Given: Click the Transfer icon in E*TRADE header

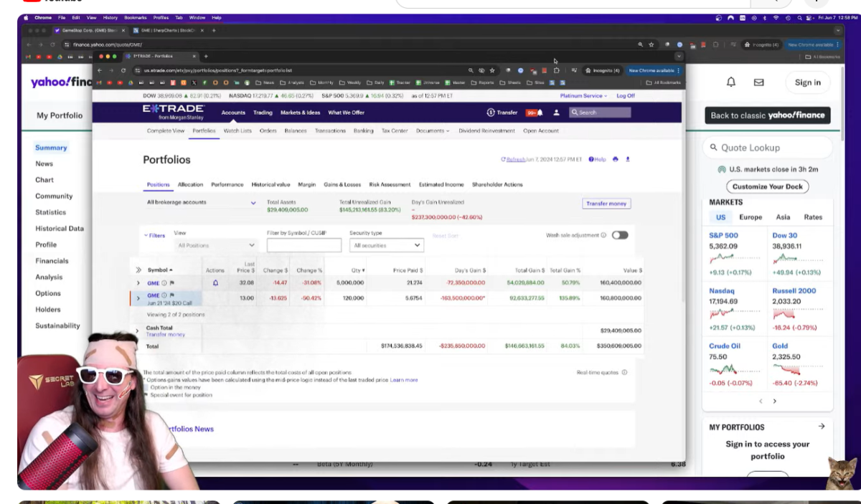Looking at the screenshot, I should click(491, 113).
